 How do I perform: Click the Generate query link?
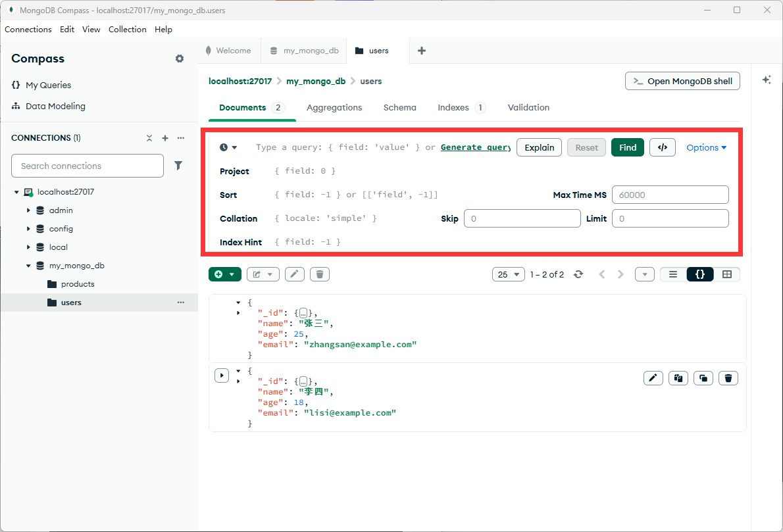(475, 147)
